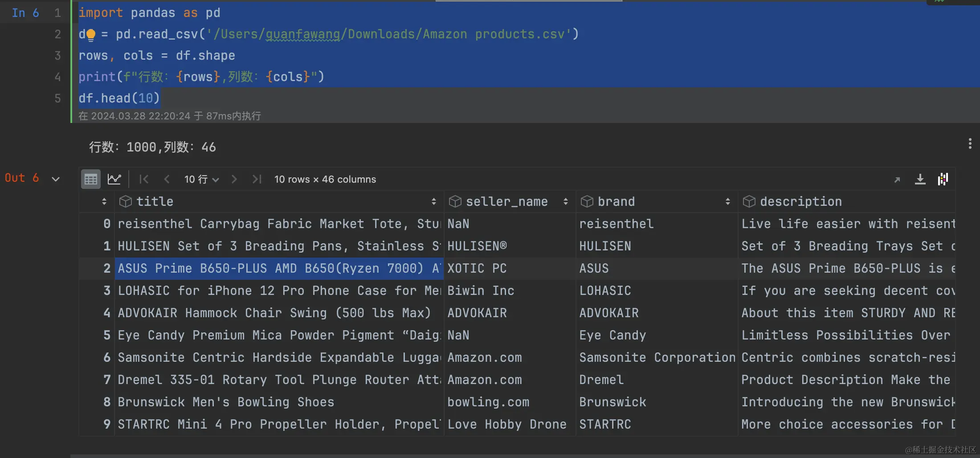Select description 'Live life easier with reisent'
Screen dimensions: 980x458
(x=847, y=224)
